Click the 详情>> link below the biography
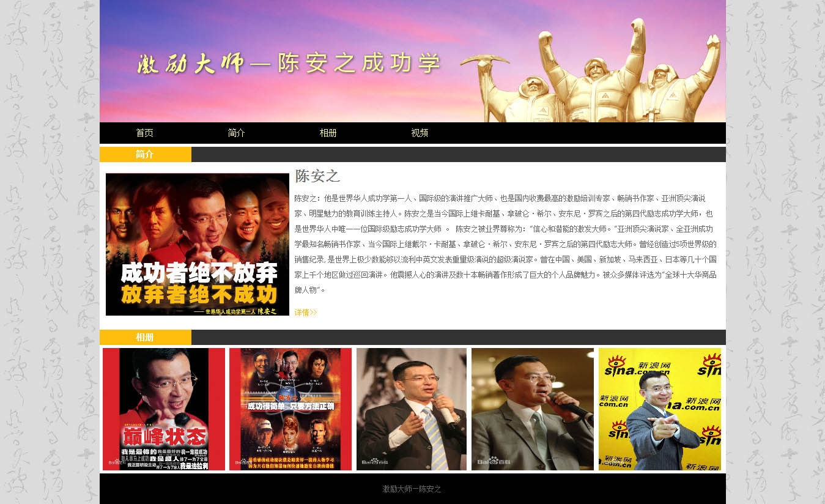 pyautogui.click(x=306, y=313)
